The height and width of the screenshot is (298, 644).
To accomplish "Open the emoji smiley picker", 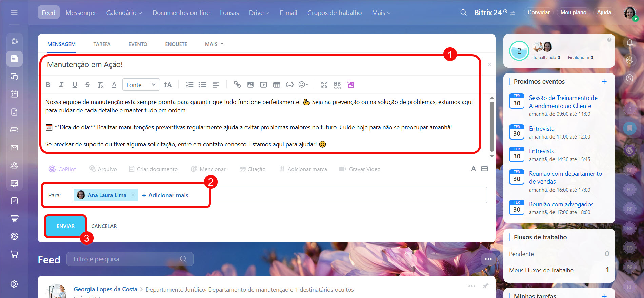I will coord(303,85).
